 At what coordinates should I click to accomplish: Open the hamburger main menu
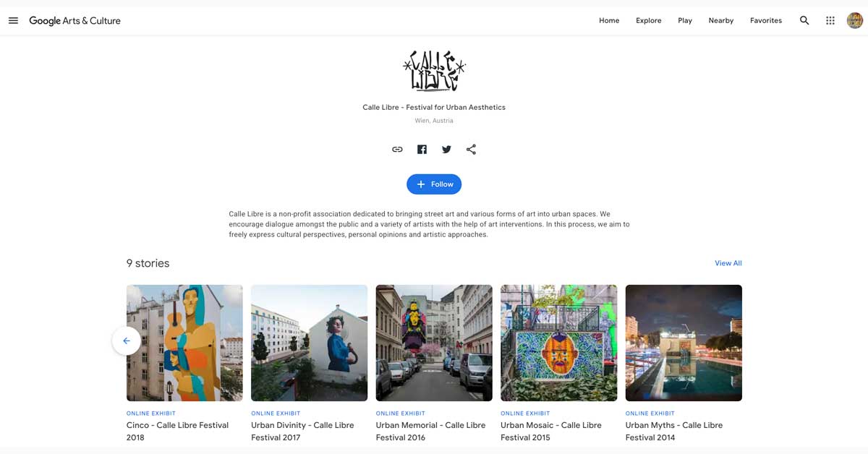pos(13,20)
